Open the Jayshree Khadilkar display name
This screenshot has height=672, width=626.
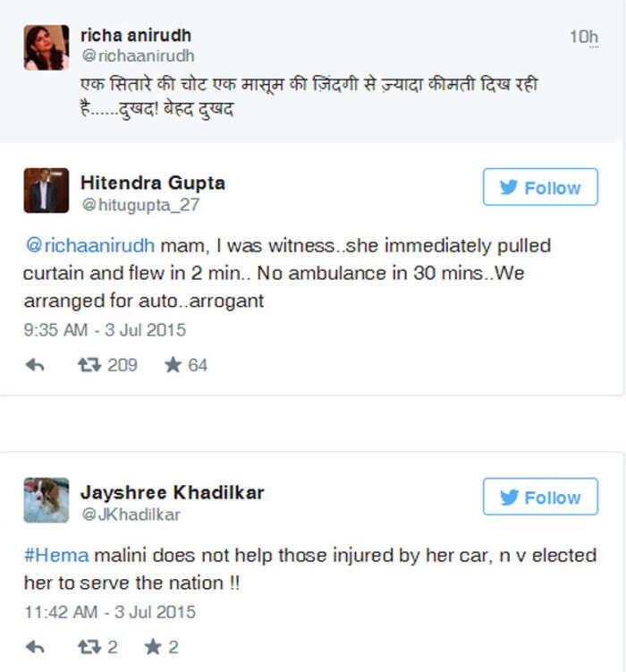point(172,492)
